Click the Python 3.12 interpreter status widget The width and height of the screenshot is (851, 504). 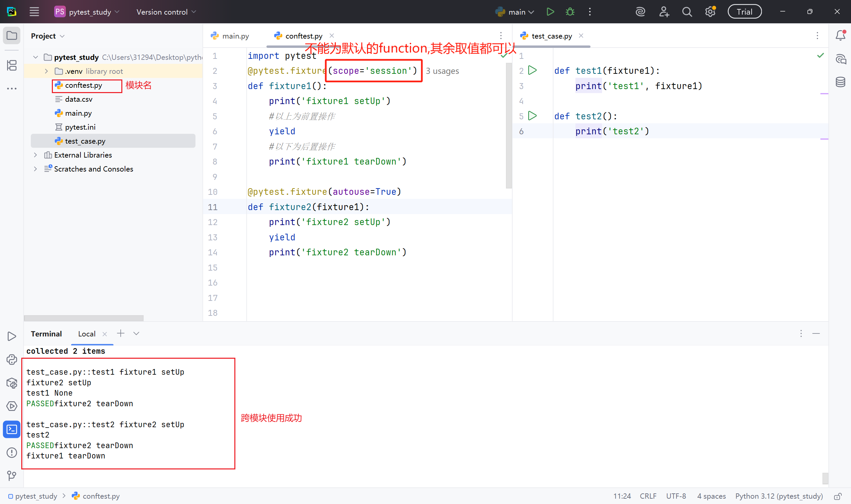pos(779,496)
